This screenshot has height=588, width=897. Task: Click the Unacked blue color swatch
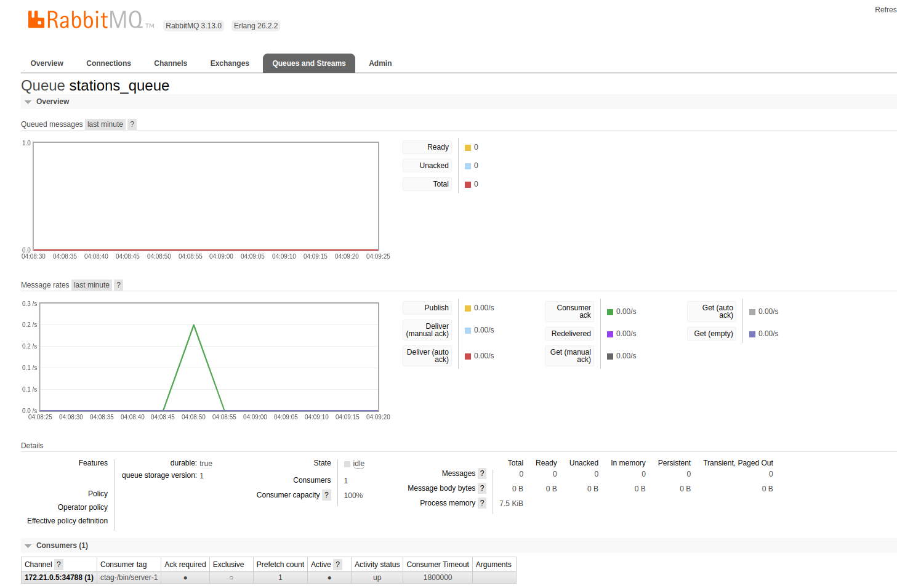click(468, 166)
